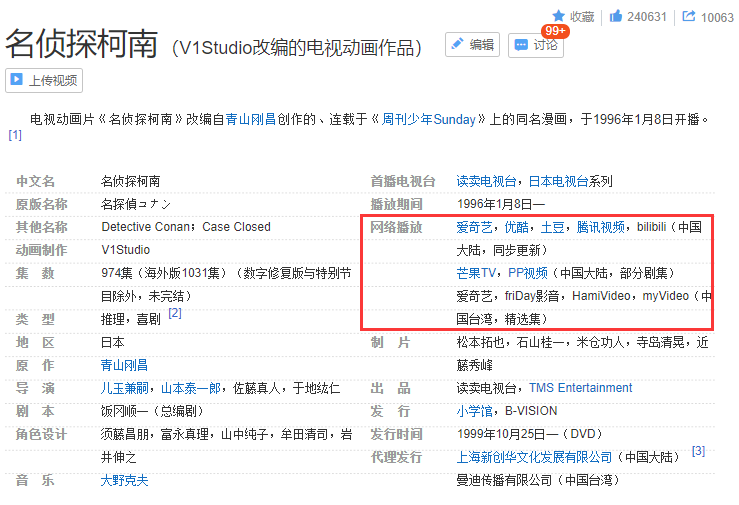Open the 大野克夫 music link

pos(124,481)
